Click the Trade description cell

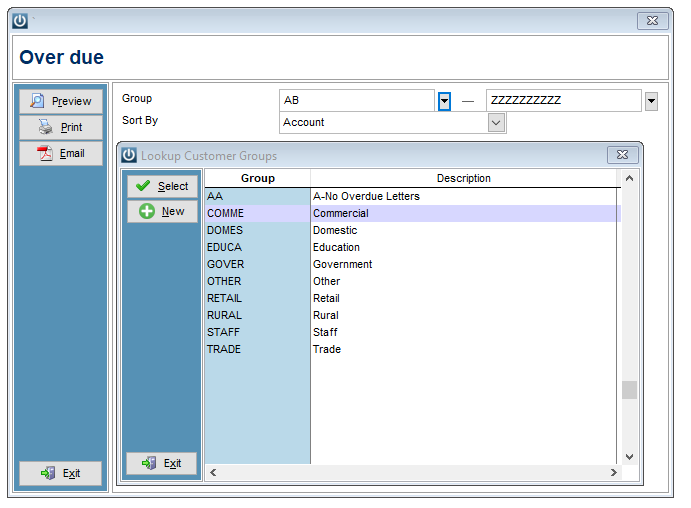tap(465, 349)
